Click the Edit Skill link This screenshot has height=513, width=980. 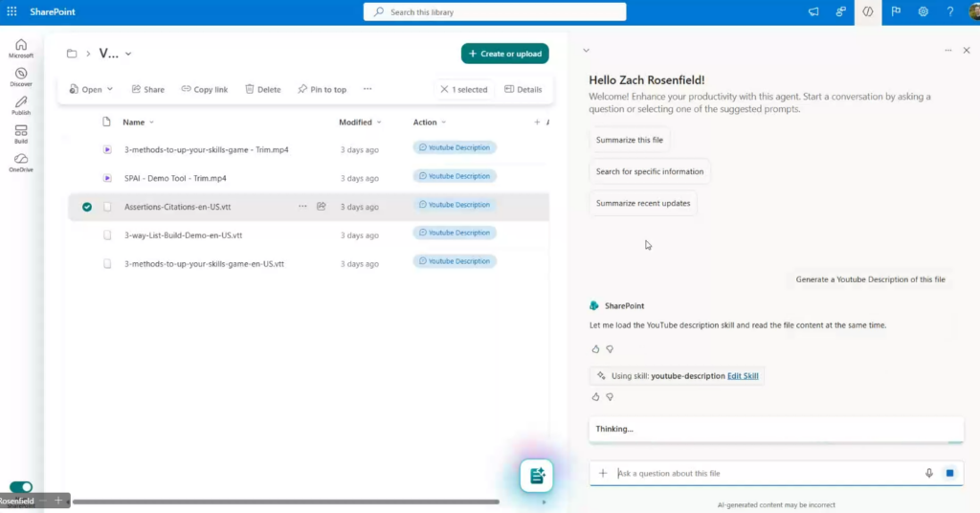coord(743,376)
